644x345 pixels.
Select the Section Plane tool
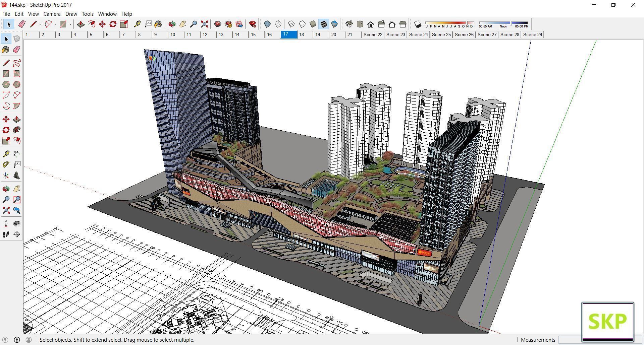17,234
